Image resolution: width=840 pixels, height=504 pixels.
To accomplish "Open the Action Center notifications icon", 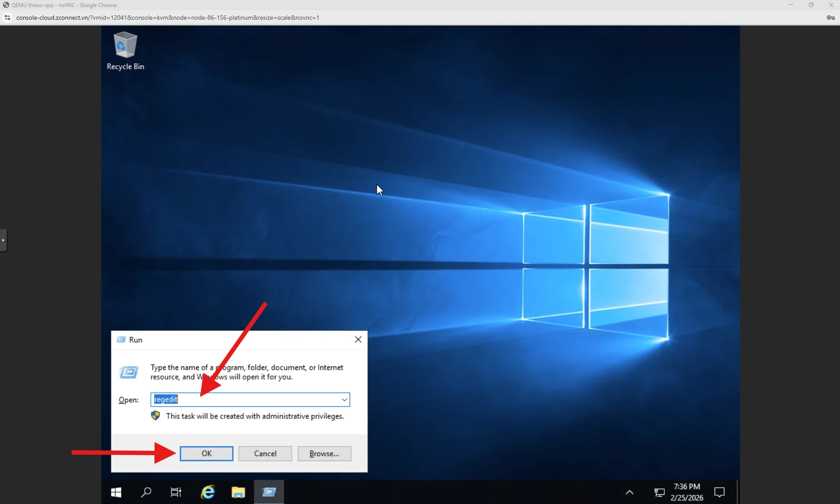I will (719, 492).
